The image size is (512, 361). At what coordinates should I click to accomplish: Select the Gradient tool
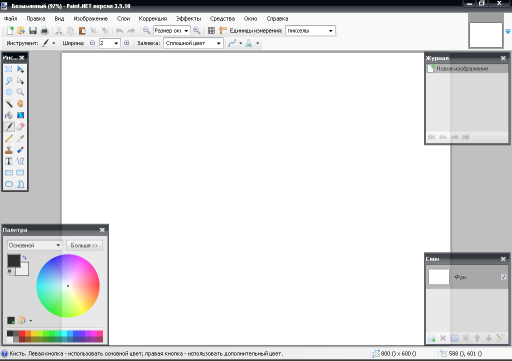20,115
